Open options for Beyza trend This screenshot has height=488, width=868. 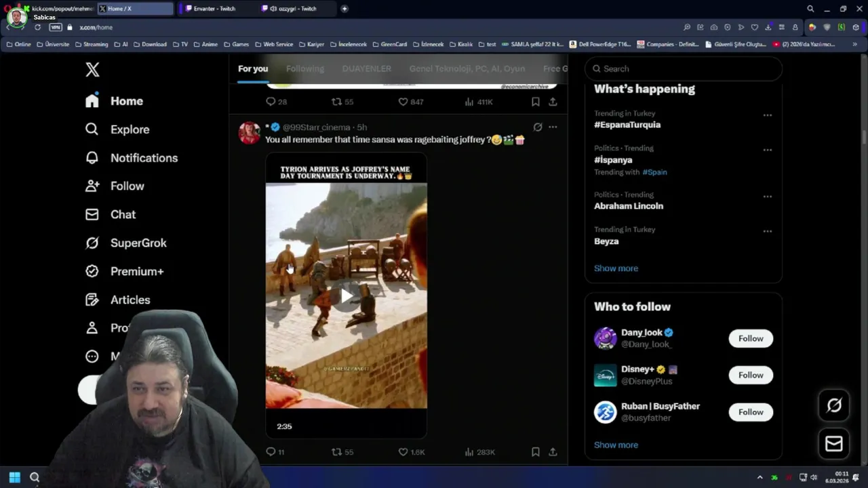[768, 231]
